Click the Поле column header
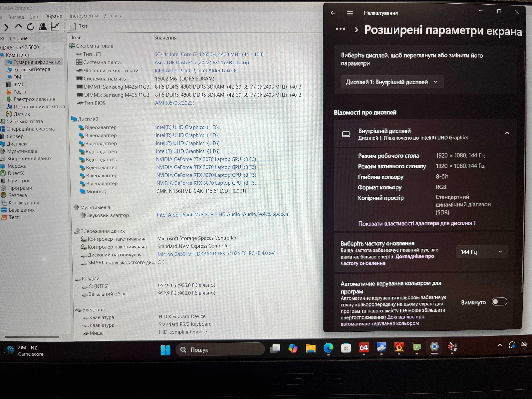The image size is (532, 399). pyautogui.click(x=75, y=37)
